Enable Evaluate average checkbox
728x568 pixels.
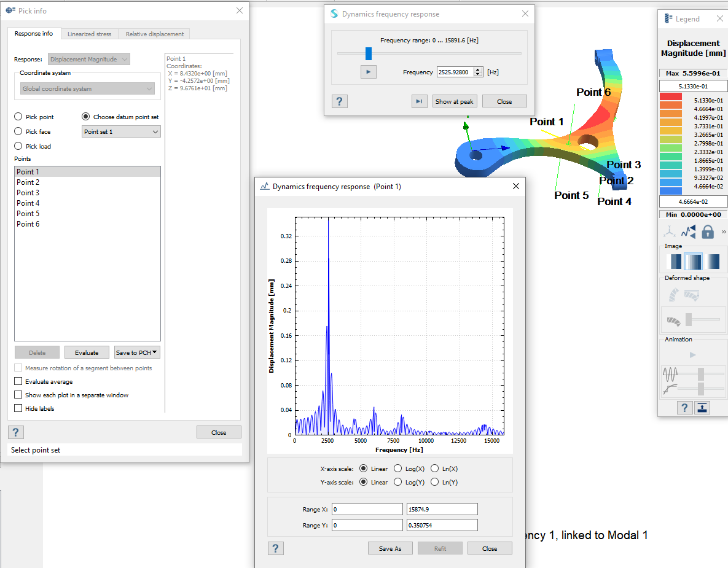tap(18, 381)
